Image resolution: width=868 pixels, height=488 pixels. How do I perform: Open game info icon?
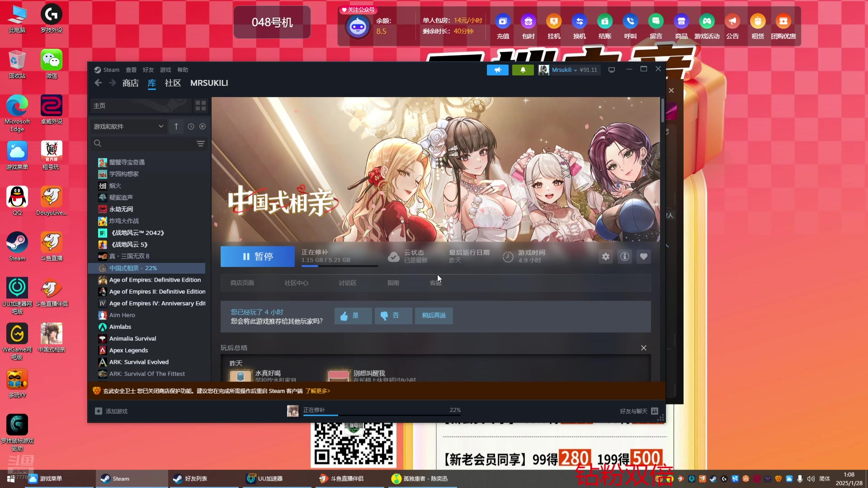coord(624,257)
